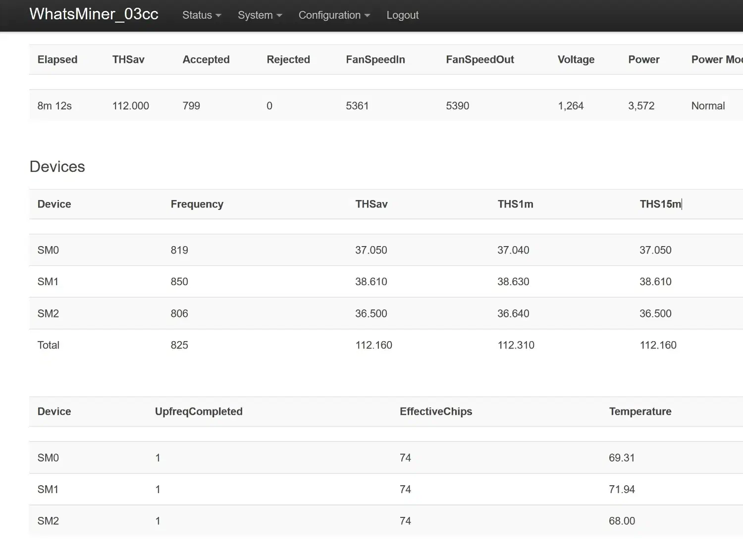Click the Devices section heading
743x560 pixels.
click(x=57, y=167)
